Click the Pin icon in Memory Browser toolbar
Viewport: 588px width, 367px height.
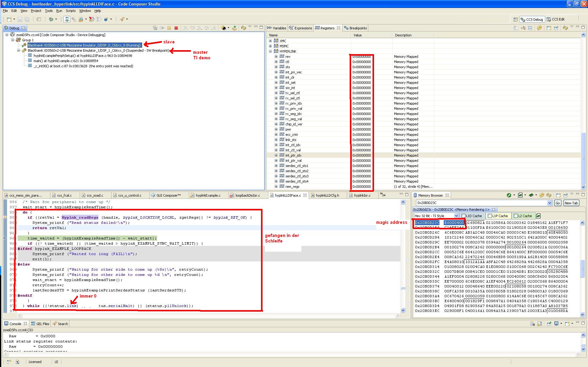point(566,195)
